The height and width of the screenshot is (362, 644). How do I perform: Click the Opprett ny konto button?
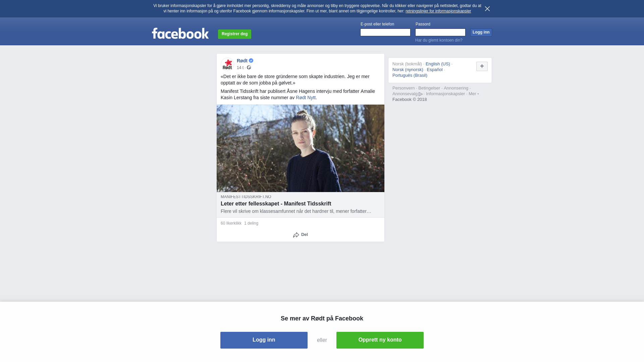[x=380, y=340]
